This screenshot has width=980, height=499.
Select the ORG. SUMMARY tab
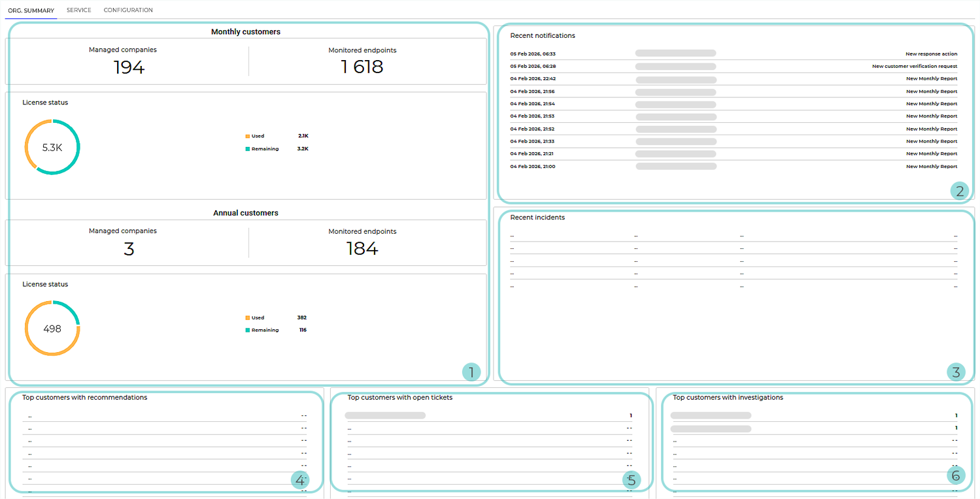coord(31,10)
